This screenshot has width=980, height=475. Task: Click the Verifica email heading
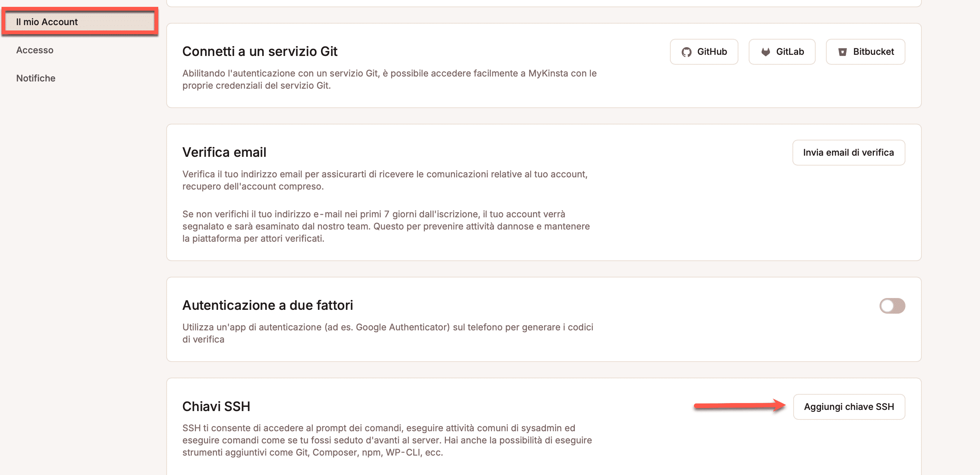pos(224,152)
